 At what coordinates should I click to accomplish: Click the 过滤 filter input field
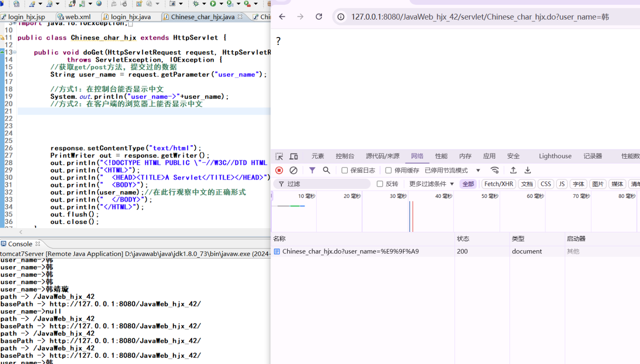pos(322,184)
